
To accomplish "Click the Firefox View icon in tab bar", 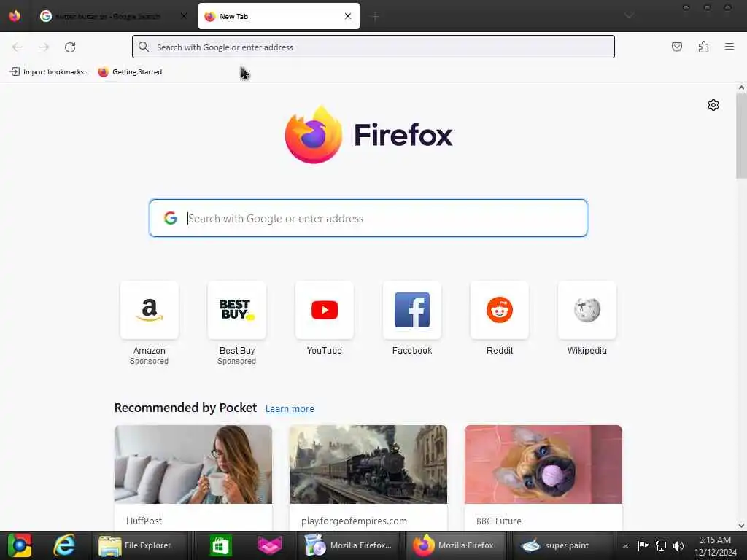I will pyautogui.click(x=15, y=16).
